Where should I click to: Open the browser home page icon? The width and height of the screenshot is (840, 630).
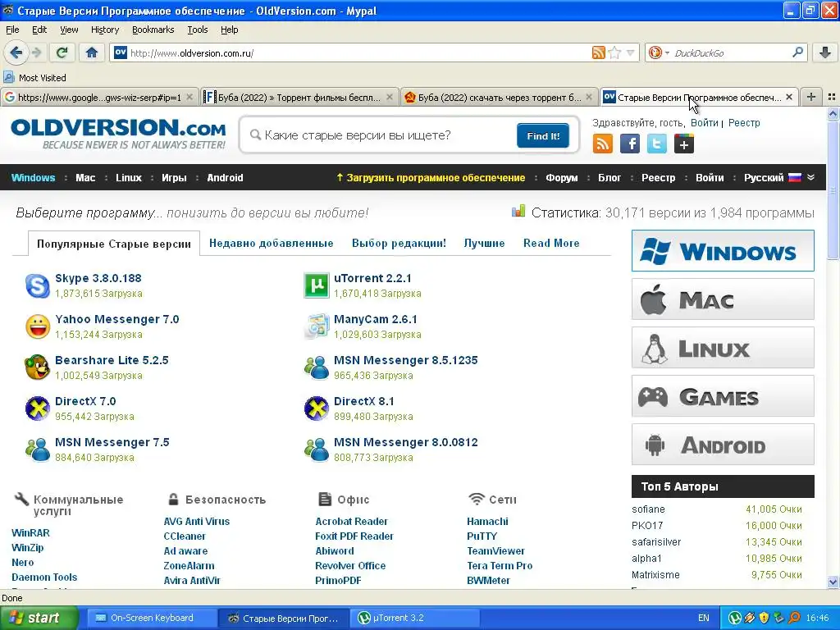tap(92, 52)
